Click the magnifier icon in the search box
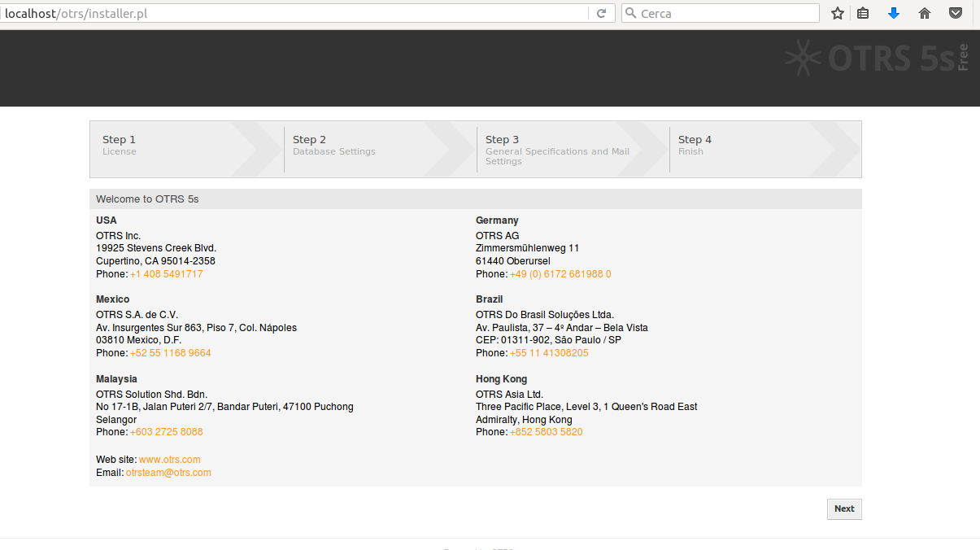This screenshot has width=980, height=550. pyautogui.click(x=631, y=13)
